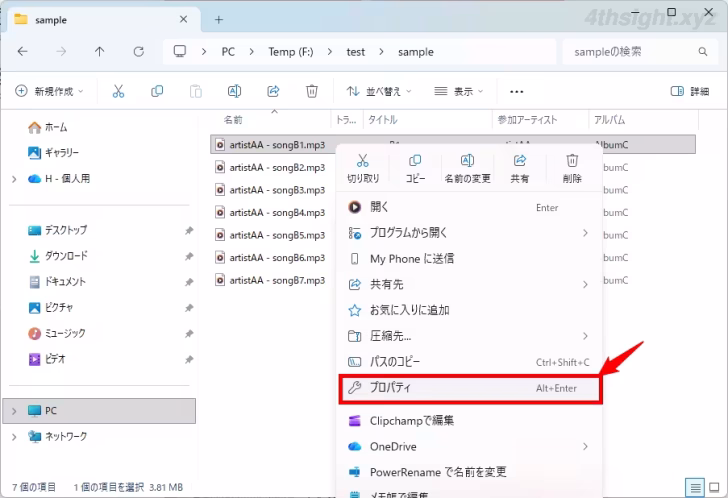Open the 新規作成 dropdown
This screenshot has height=498, width=728.
tap(49, 91)
